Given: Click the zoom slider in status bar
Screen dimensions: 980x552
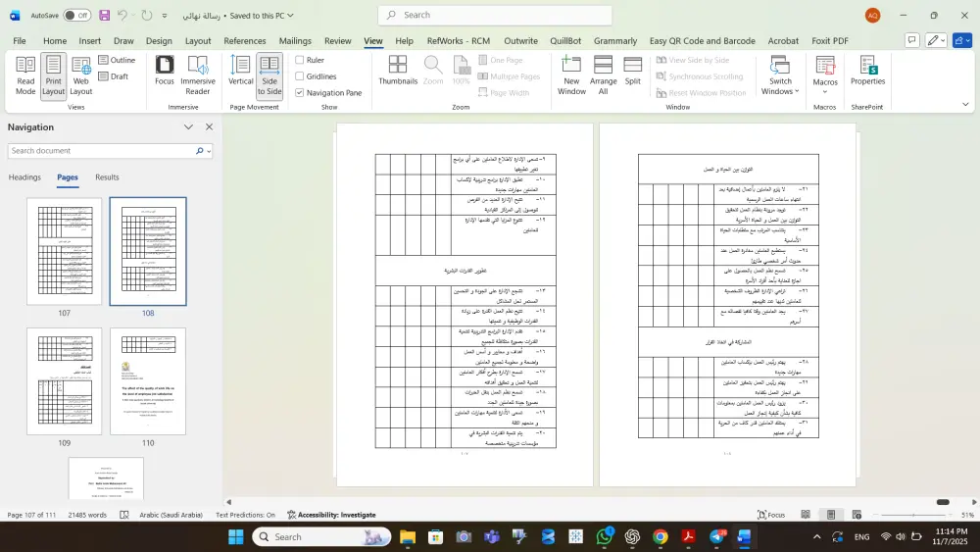Looking at the screenshot, I should 913,515.
